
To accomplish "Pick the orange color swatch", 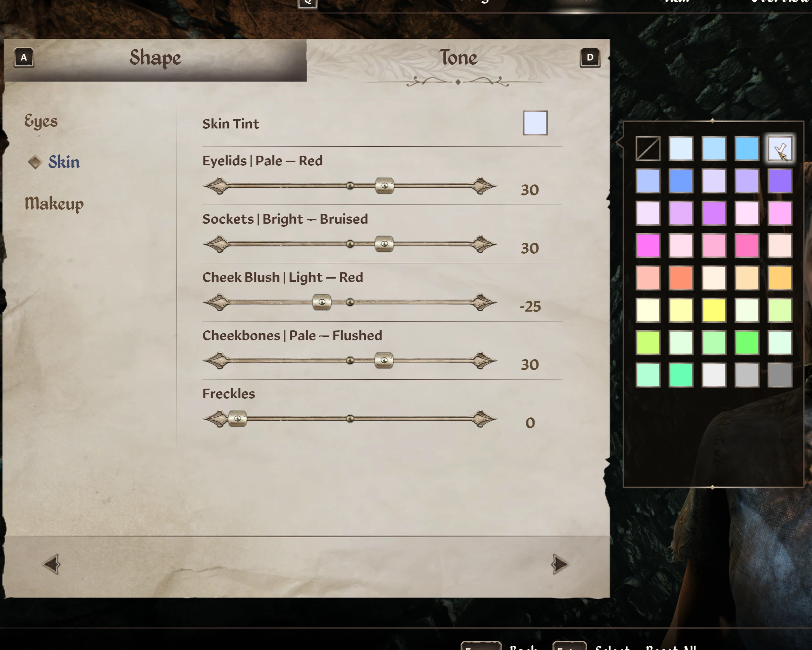I will 681,278.
